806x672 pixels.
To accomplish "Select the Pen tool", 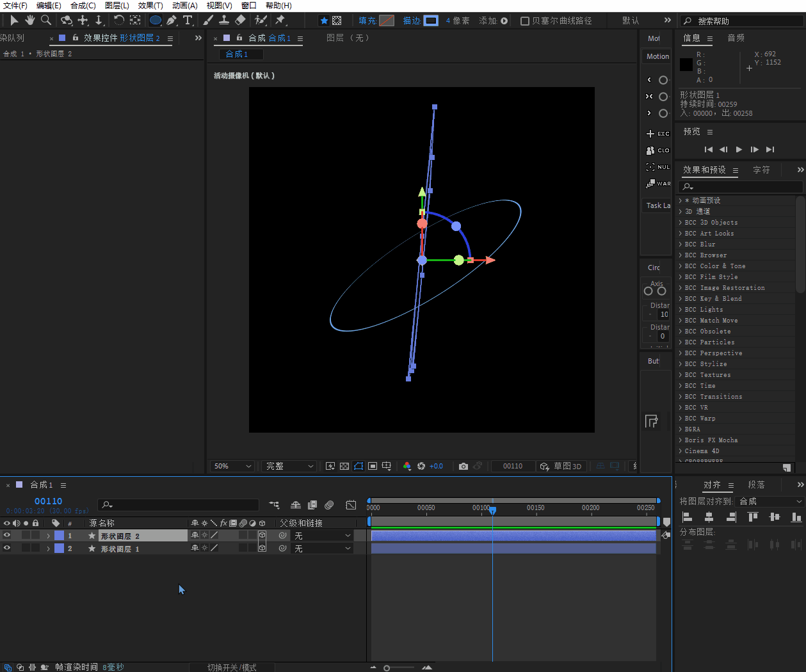I will click(x=172, y=20).
